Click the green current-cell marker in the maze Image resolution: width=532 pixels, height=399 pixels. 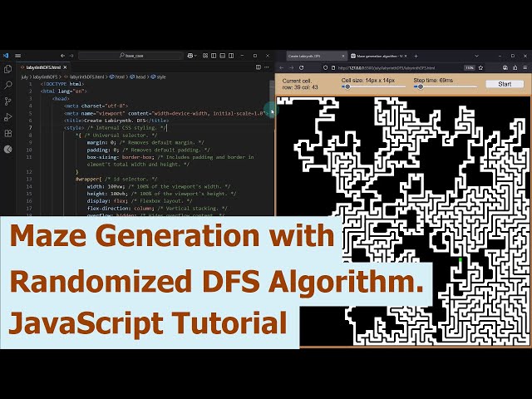pyautogui.click(x=461, y=260)
